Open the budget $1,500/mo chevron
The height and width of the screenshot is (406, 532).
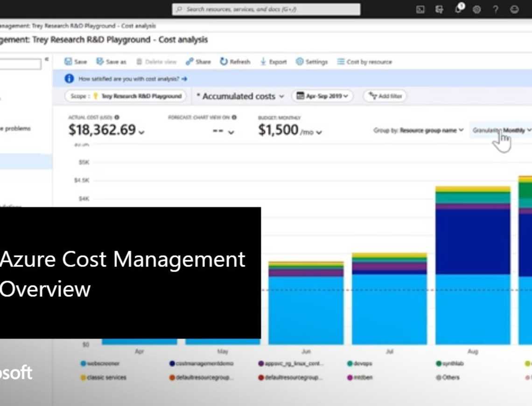(x=318, y=133)
